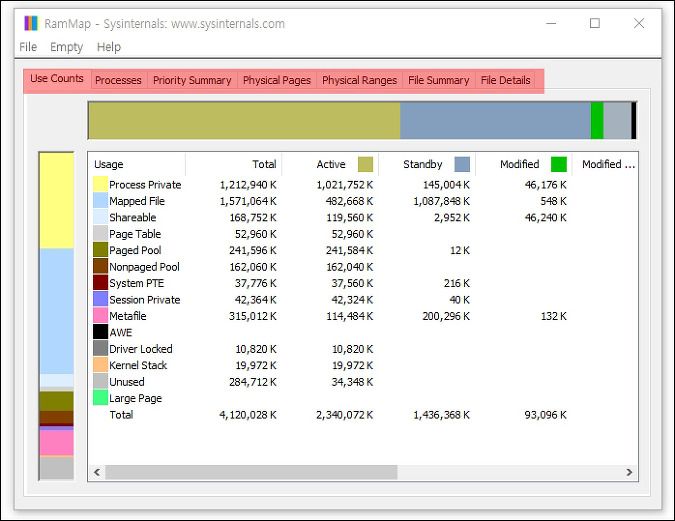Image resolution: width=675 pixels, height=521 pixels.
Task: Click the brown Nonpaged Pool color swatch
Action: (x=100, y=267)
